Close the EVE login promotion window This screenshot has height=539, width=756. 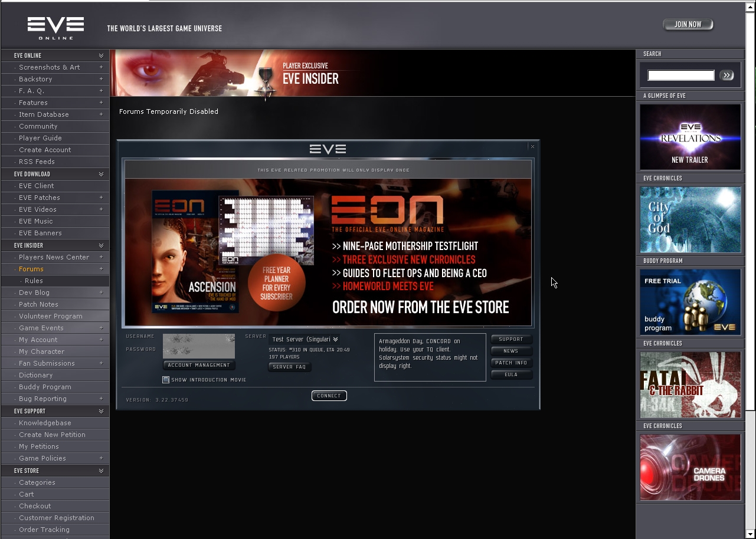(532, 146)
